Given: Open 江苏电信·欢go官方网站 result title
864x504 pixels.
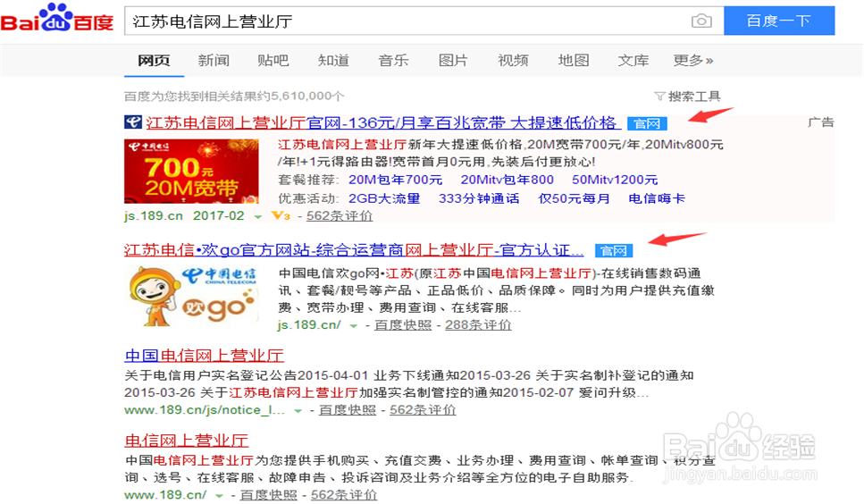Looking at the screenshot, I should [354, 250].
